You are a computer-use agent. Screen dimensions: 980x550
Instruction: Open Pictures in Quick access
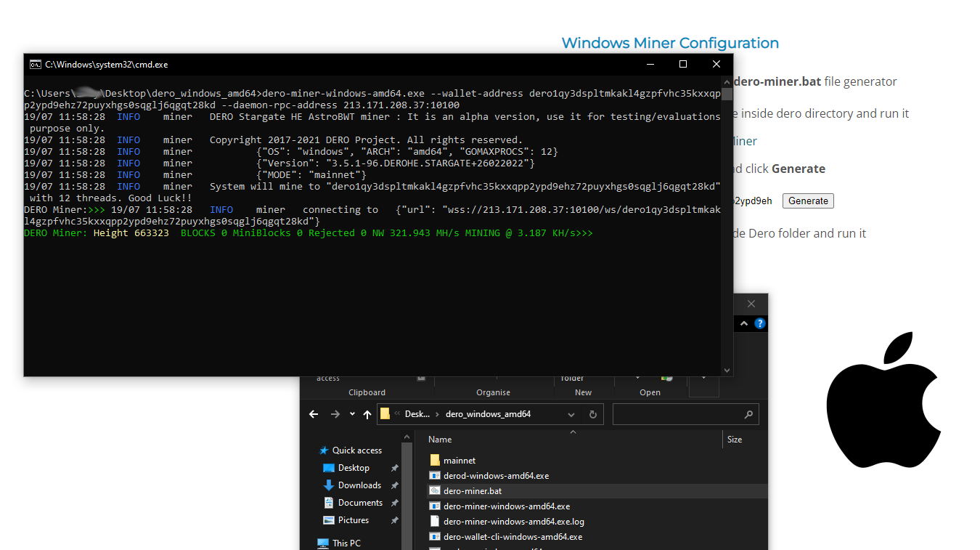[x=354, y=520]
